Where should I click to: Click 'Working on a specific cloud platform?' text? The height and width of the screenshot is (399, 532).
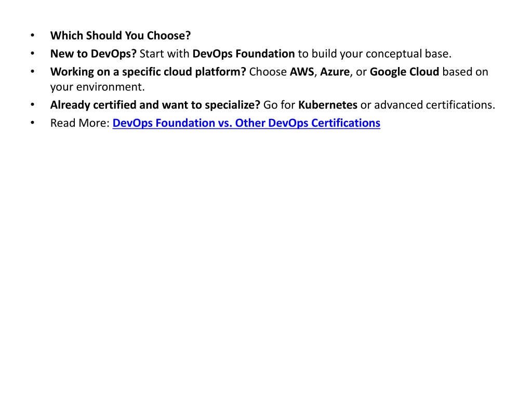click(x=148, y=72)
